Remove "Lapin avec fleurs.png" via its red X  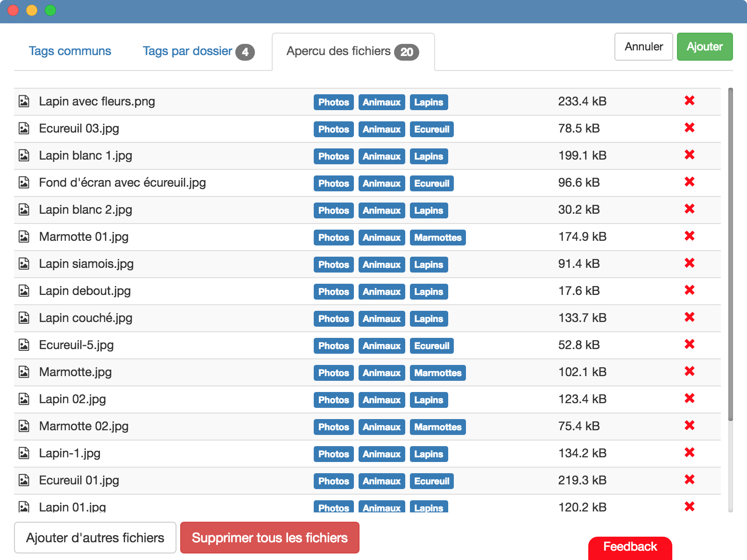690,101
